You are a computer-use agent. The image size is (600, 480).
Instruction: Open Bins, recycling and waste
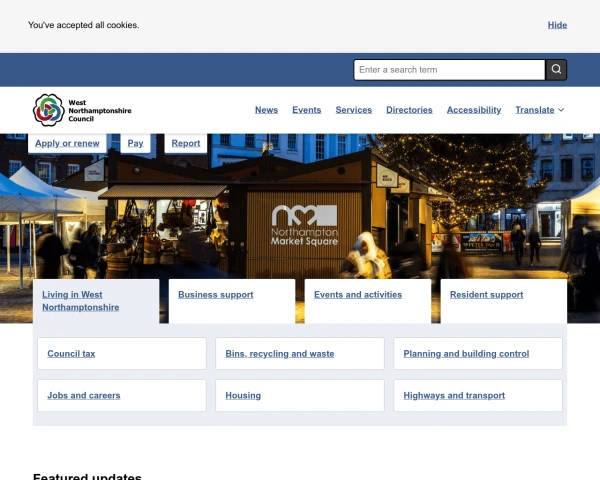(300, 354)
